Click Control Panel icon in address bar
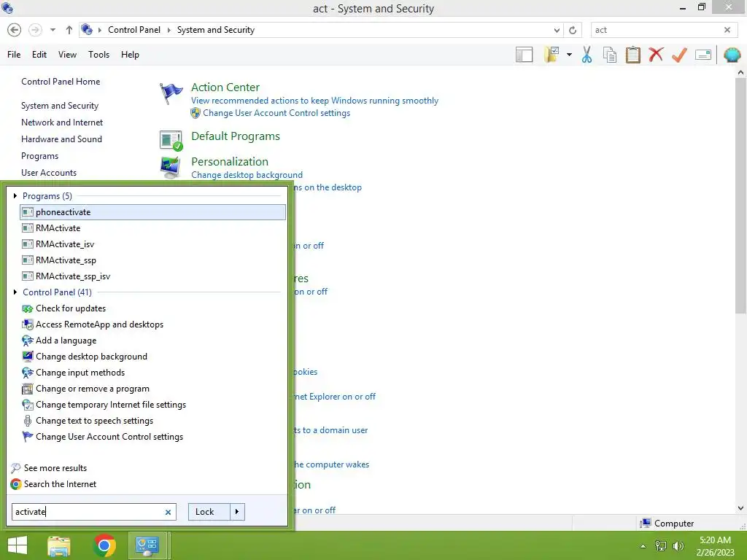 tap(87, 29)
